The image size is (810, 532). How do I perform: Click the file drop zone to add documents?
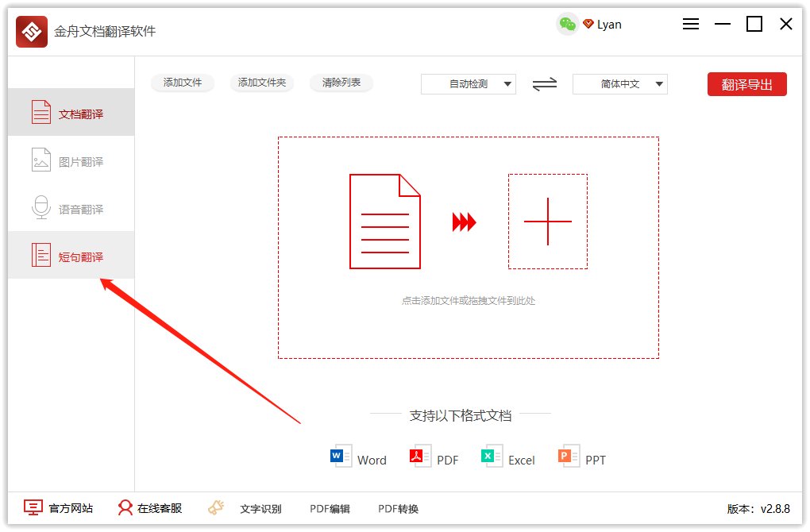[468, 246]
